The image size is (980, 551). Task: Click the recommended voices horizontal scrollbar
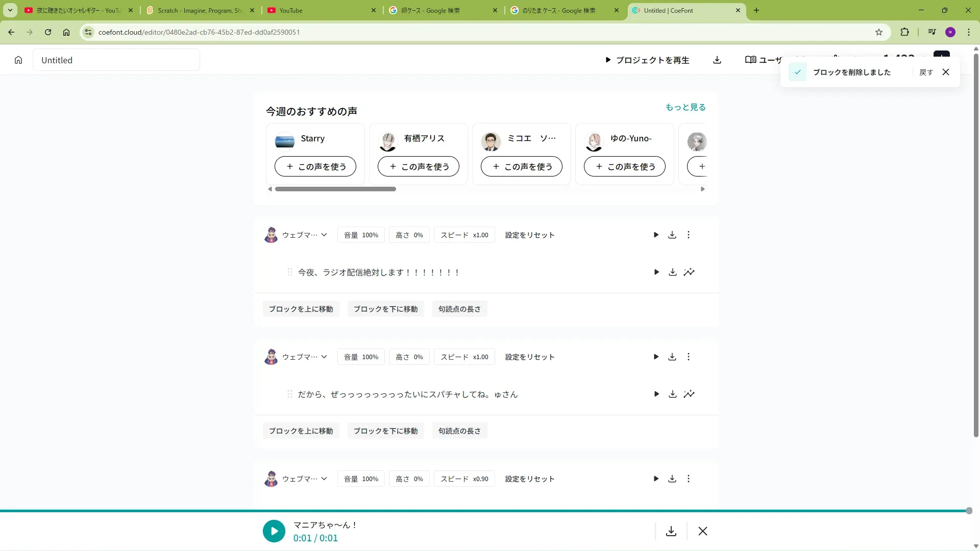[x=335, y=189]
